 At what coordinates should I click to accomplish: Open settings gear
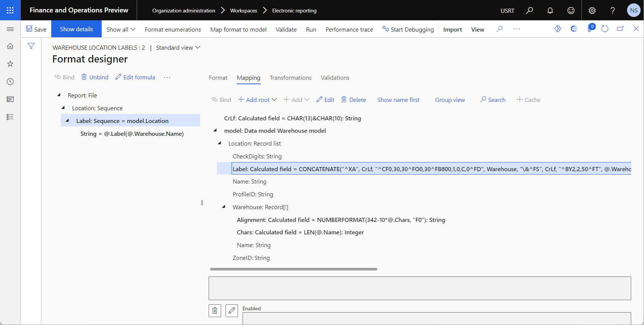[592, 10]
